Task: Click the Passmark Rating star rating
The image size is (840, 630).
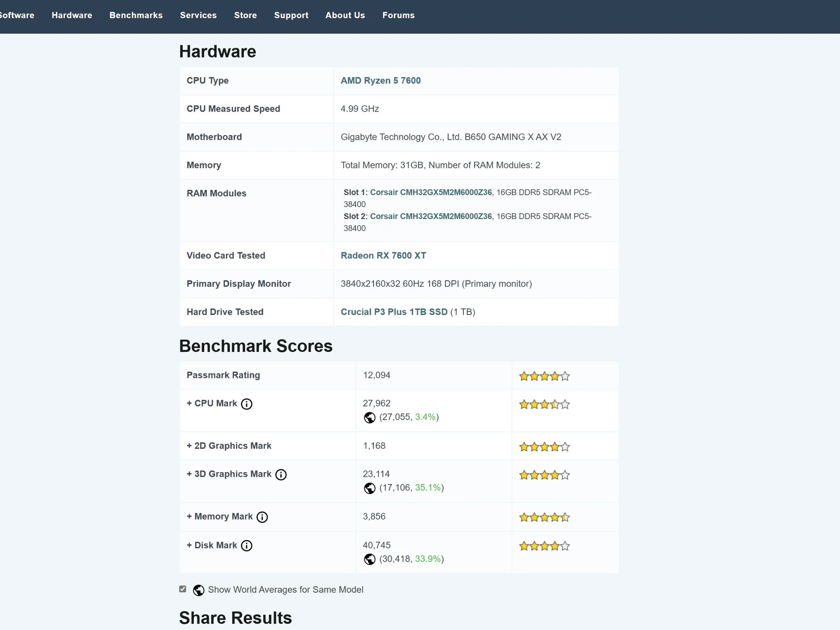Action: [x=544, y=376]
